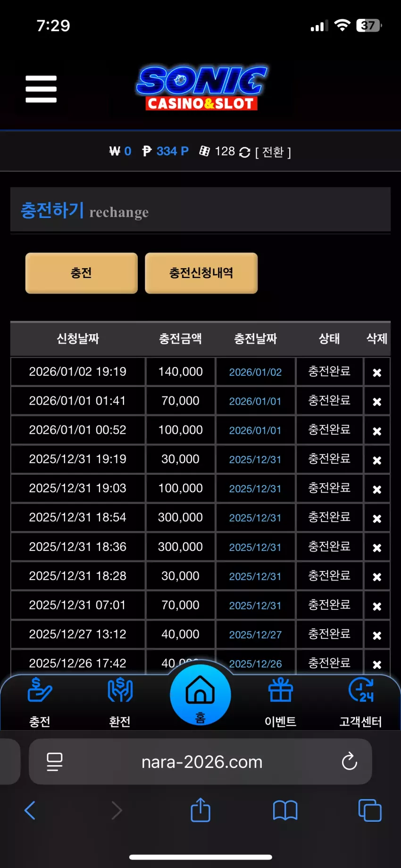The image size is (401, 868).
Task: Delete the 2026/01/01 01:41 recharge entry
Action: point(377,402)
